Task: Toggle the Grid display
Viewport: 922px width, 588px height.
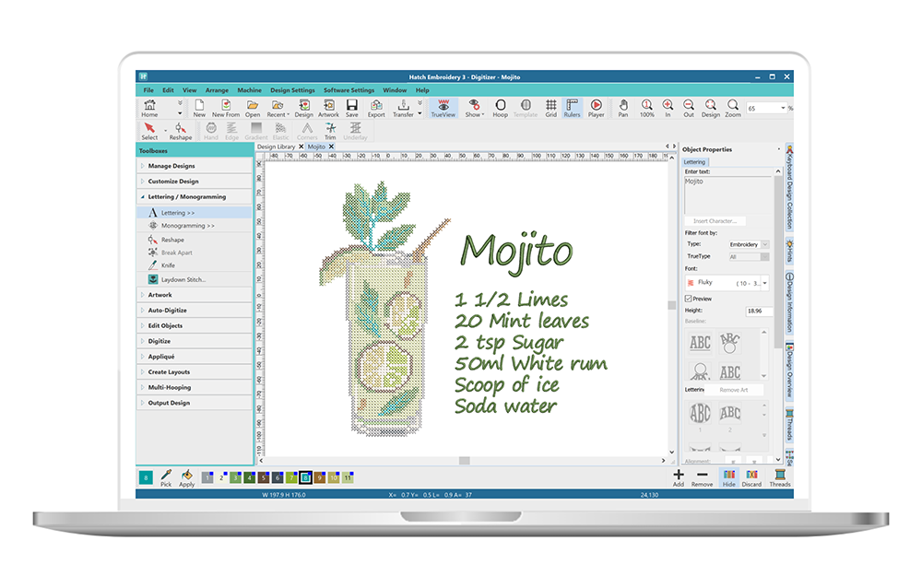Action: click(x=550, y=107)
